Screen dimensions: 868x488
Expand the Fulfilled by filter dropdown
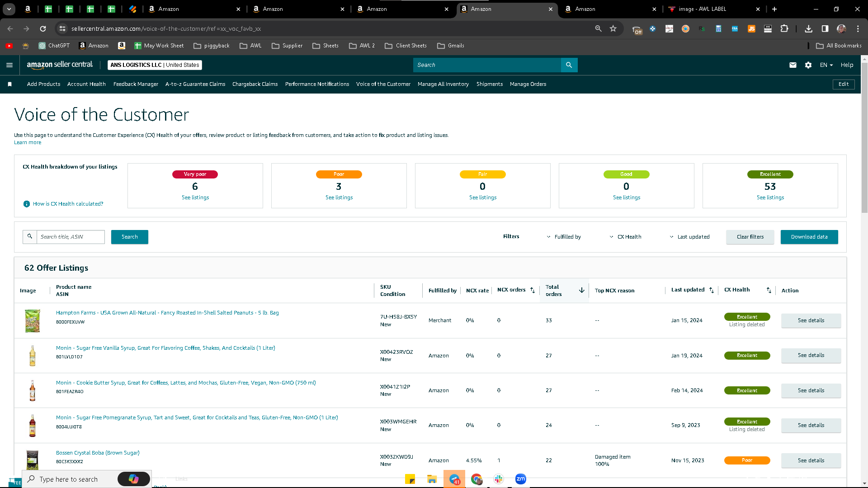pos(564,237)
